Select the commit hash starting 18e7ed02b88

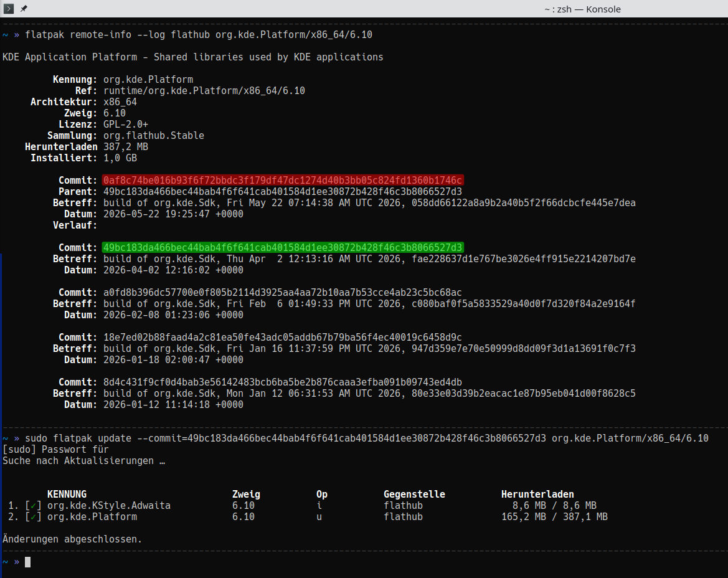coord(283,338)
